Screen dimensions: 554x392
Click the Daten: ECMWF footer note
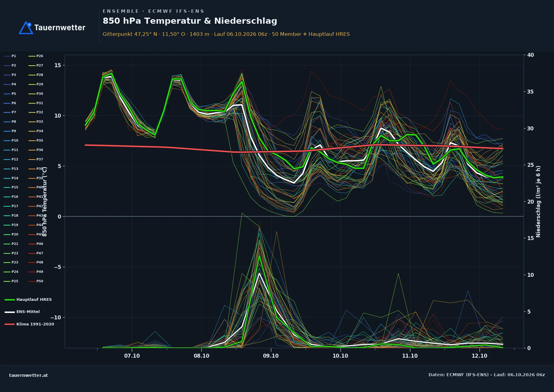pos(487,375)
